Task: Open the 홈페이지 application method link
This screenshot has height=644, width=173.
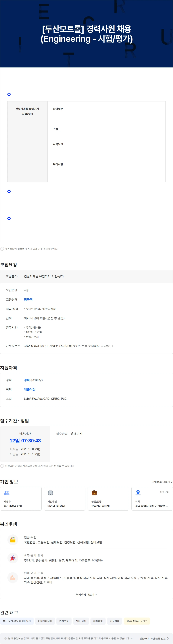Action: (77, 434)
